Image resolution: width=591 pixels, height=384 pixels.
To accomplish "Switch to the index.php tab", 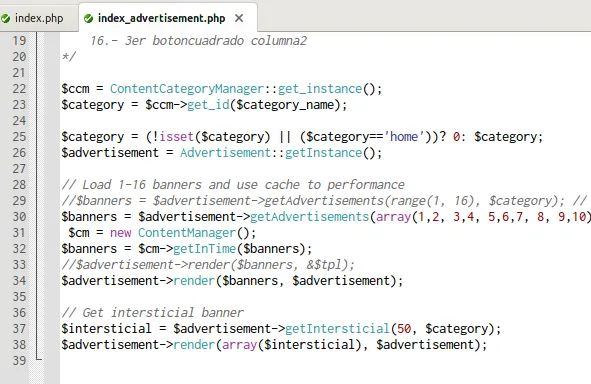I will (x=39, y=18).
